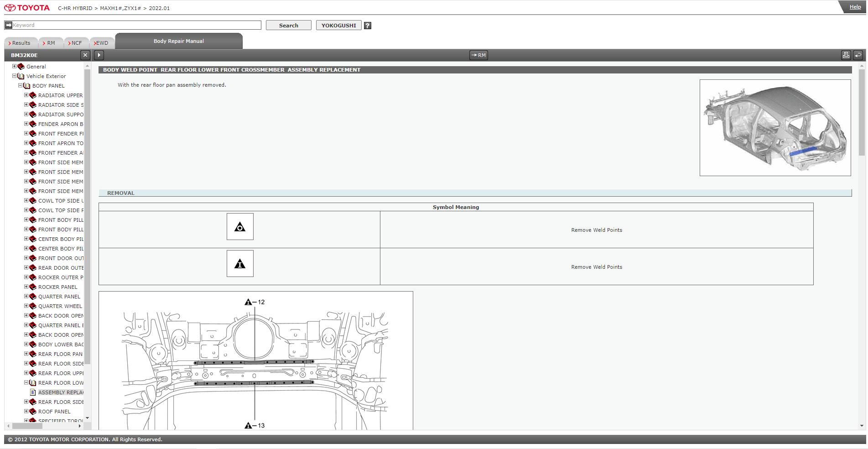Click the General book icon
868x449 pixels.
click(x=21, y=67)
